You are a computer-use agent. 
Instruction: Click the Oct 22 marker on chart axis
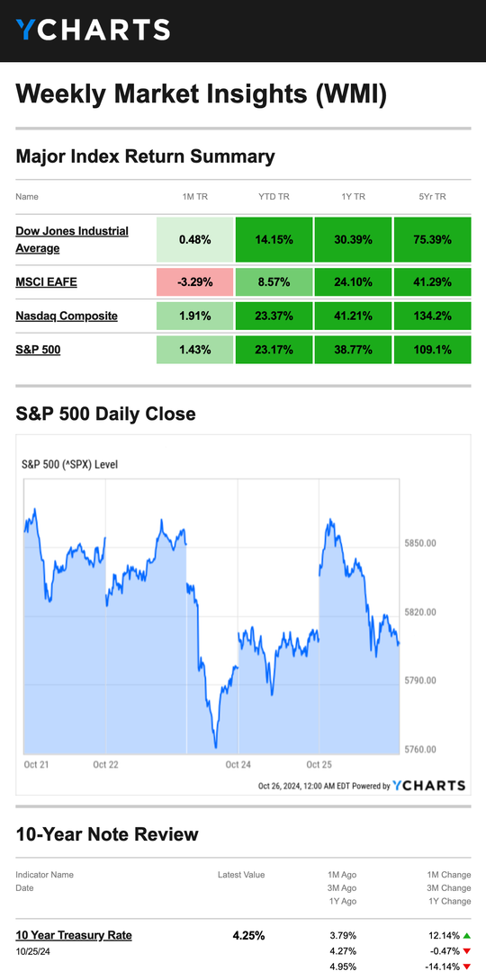105,764
